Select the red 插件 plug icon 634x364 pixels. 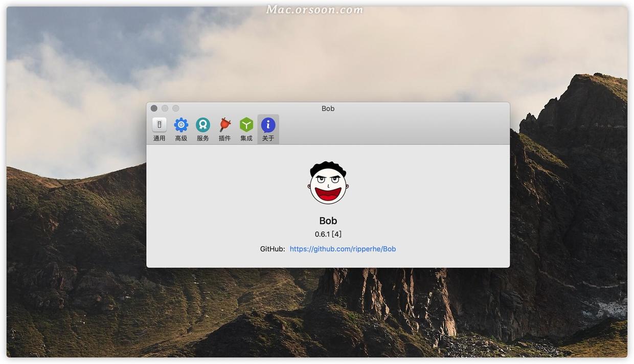pyautogui.click(x=224, y=124)
